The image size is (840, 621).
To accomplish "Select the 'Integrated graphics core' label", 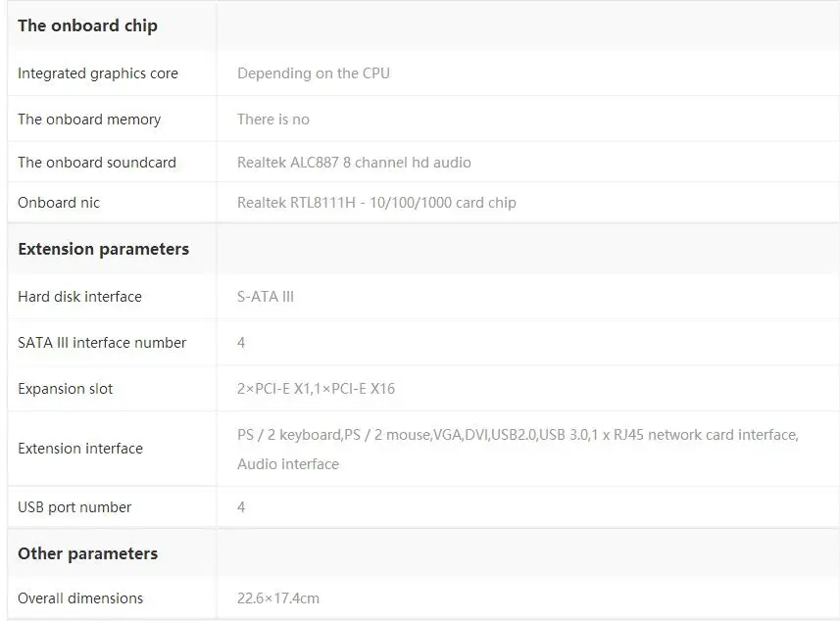I will (97, 73).
